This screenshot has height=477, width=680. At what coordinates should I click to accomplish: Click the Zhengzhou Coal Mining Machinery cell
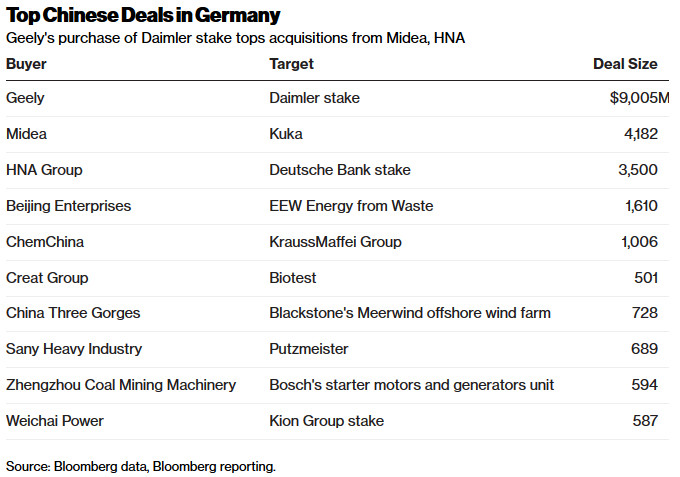click(121, 385)
